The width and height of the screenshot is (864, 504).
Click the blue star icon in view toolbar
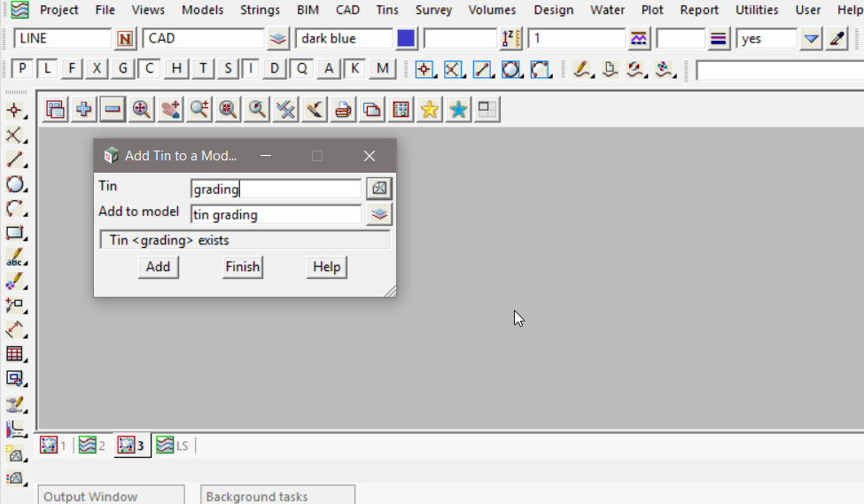click(x=458, y=110)
